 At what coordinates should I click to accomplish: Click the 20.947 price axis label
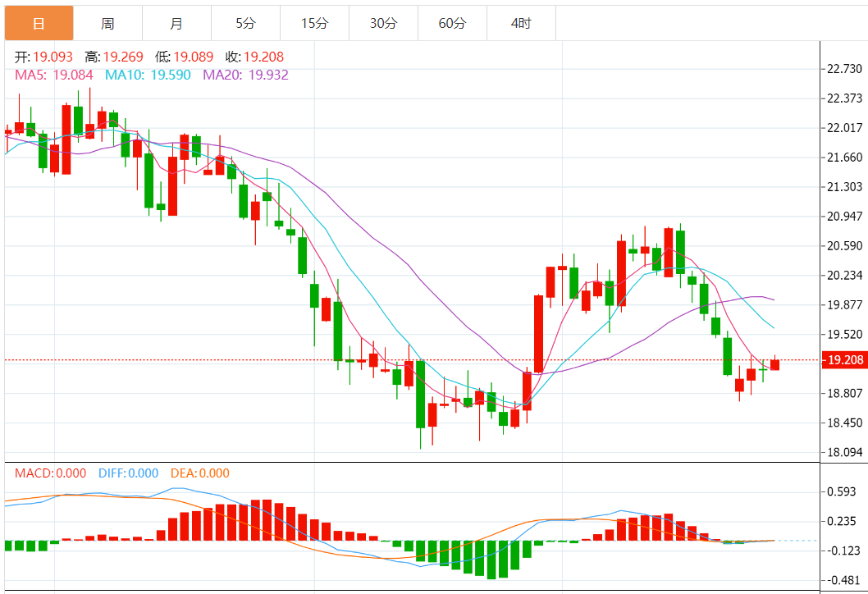click(x=844, y=217)
